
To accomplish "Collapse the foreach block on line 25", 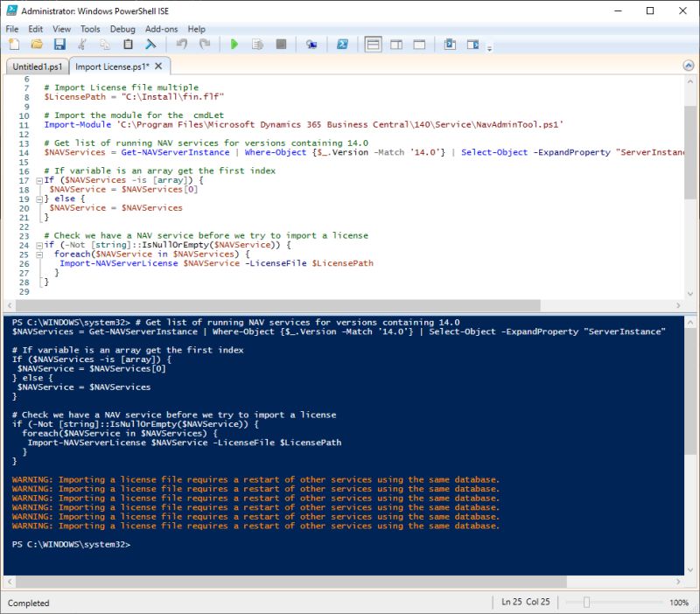I will click(39, 255).
